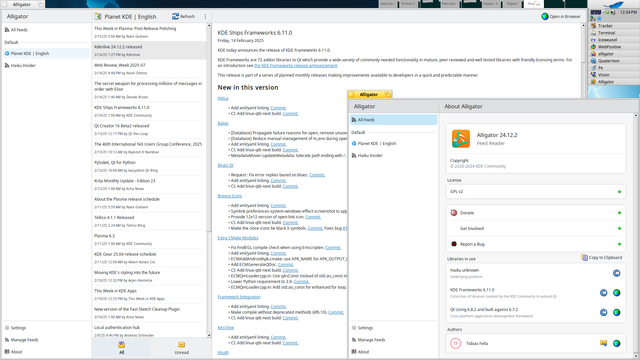Image resolution: width=640 pixels, height=360 pixels.
Task: Email author Tobias Fella via the mail icon
Action: point(603,343)
